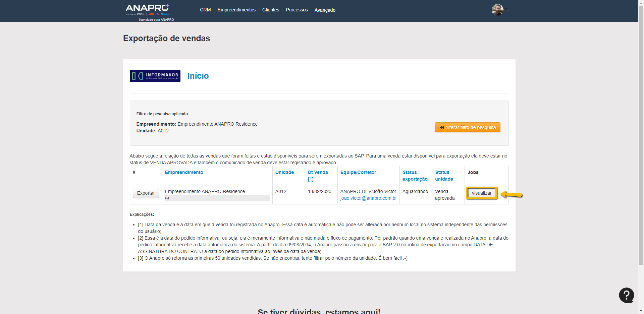
Task: Expand the user account dropdown arrow
Action: pyautogui.click(x=507, y=10)
